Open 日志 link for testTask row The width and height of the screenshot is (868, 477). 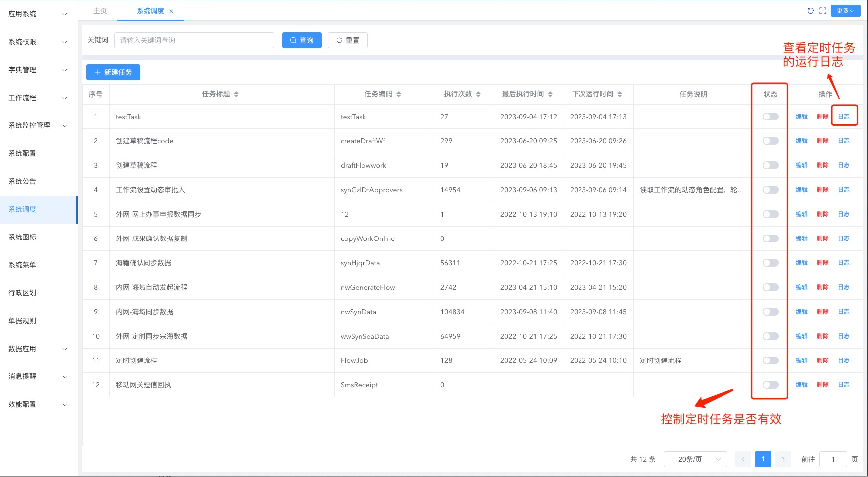(844, 117)
